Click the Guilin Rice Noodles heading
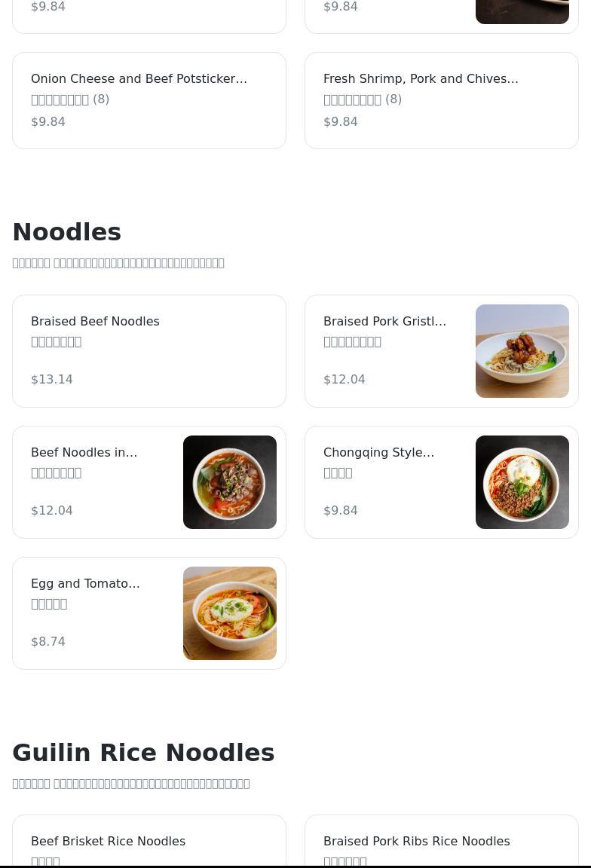This screenshot has width=591, height=868. pyautogui.click(x=143, y=753)
